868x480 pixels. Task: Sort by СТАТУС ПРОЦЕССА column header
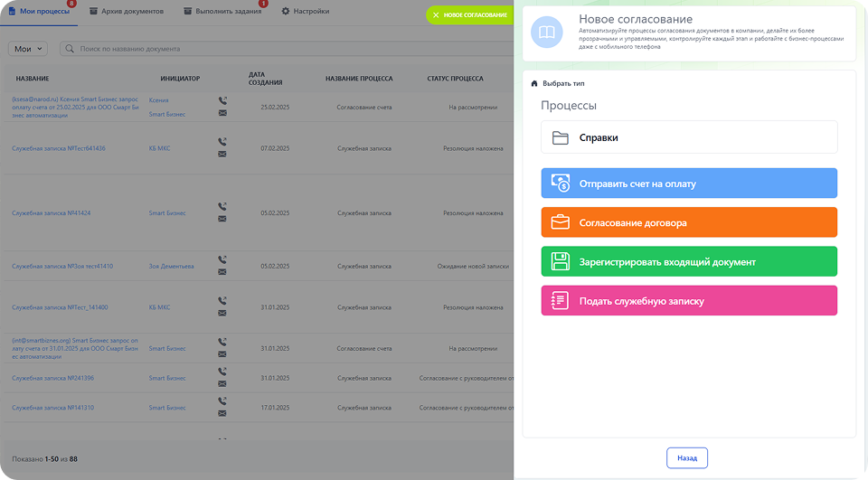coord(455,79)
